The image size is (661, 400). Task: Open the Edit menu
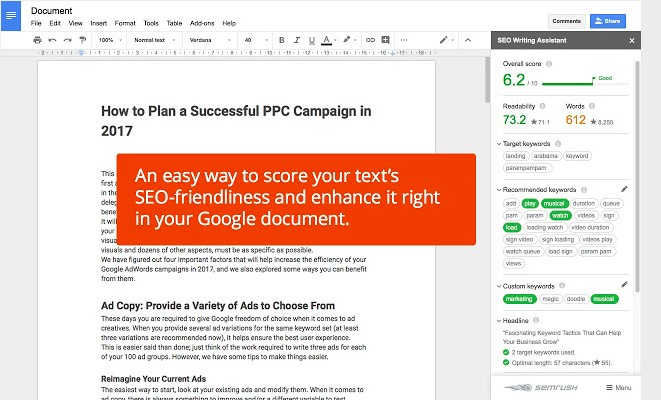55,23
